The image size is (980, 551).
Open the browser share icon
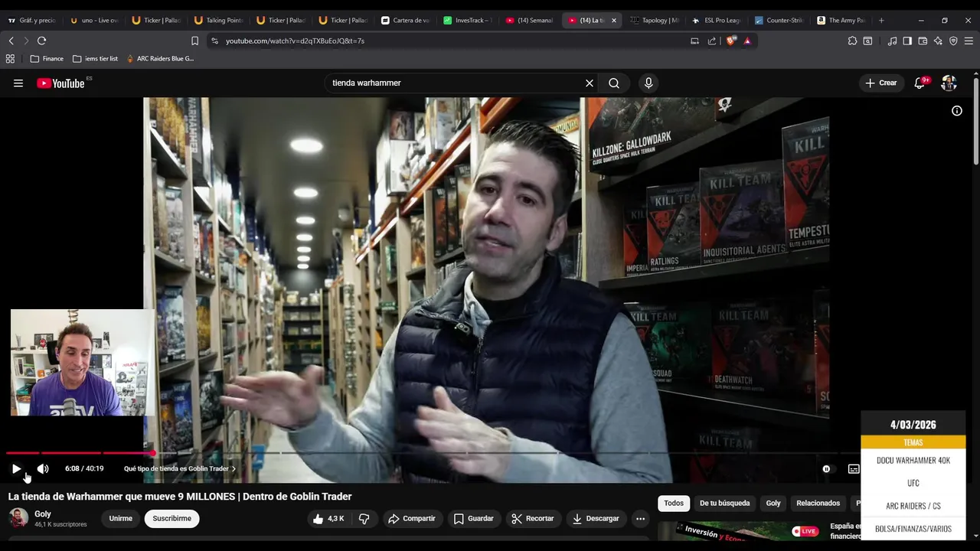point(712,41)
